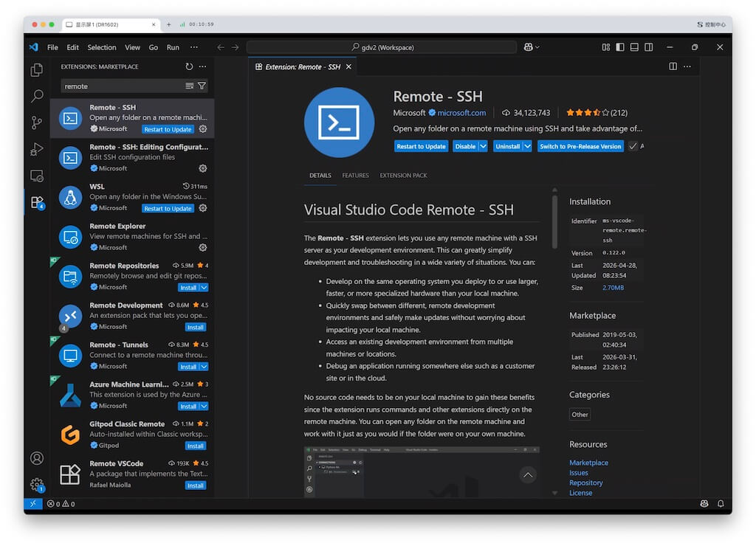Open the Accounts icon above the gear
This screenshot has width=756, height=546.
(x=36, y=458)
